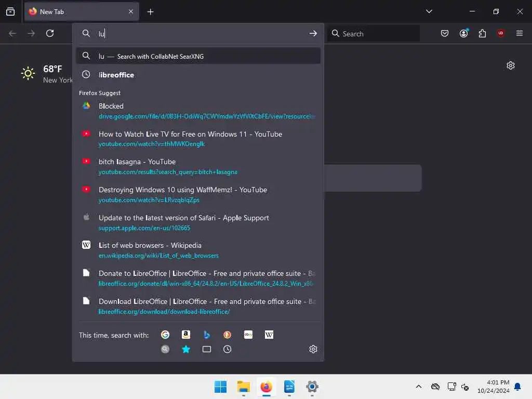Screen dimensions: 532x399
Task: Open Firefox View tab list icon
Action: coord(10,11)
